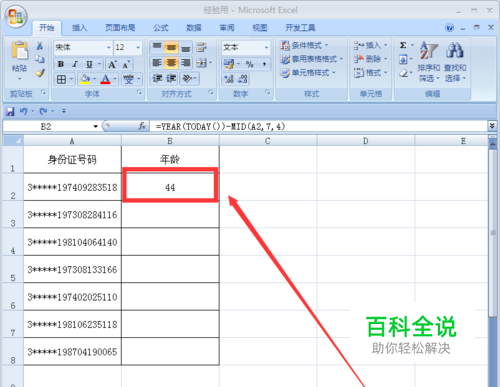
Task: Click the Fill down icon
Action: tap(403, 59)
